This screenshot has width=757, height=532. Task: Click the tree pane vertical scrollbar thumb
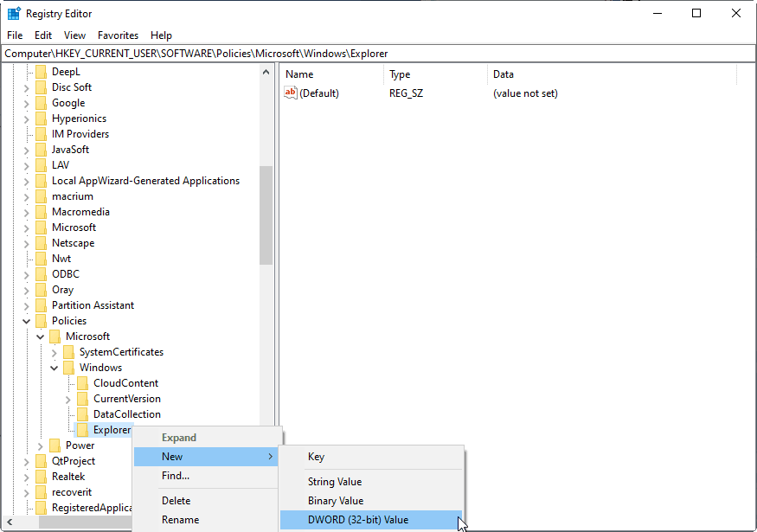266,215
